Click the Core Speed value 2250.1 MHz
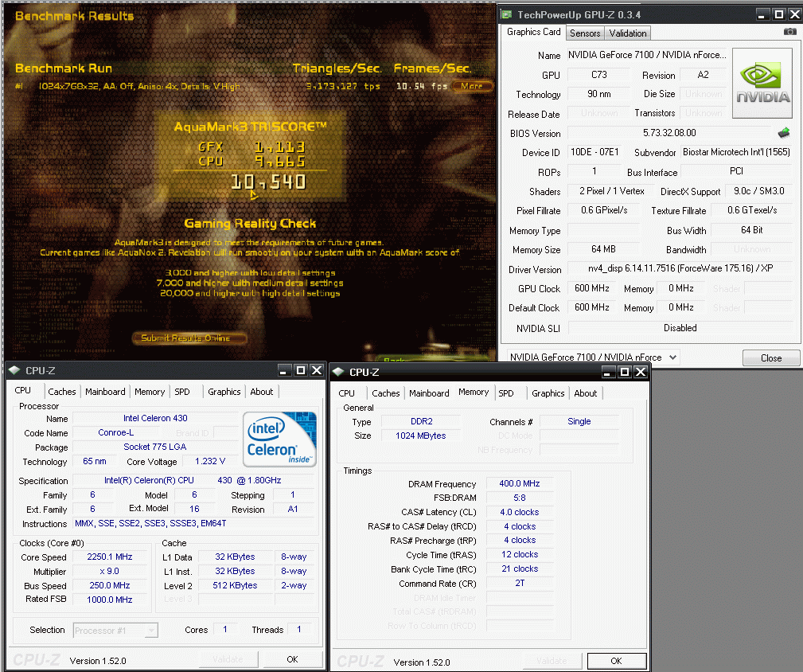 pos(110,557)
